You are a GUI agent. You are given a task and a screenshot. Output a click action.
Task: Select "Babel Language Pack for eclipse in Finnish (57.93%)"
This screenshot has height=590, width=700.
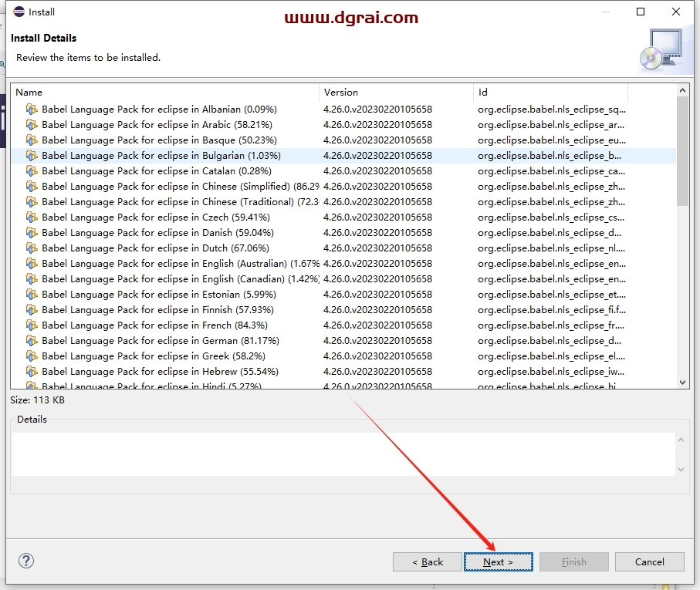coord(158,310)
